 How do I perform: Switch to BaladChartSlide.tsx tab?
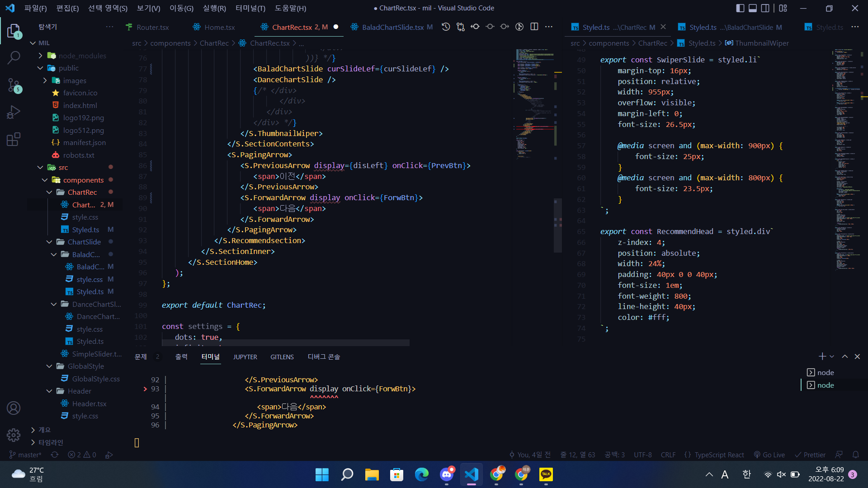click(392, 27)
